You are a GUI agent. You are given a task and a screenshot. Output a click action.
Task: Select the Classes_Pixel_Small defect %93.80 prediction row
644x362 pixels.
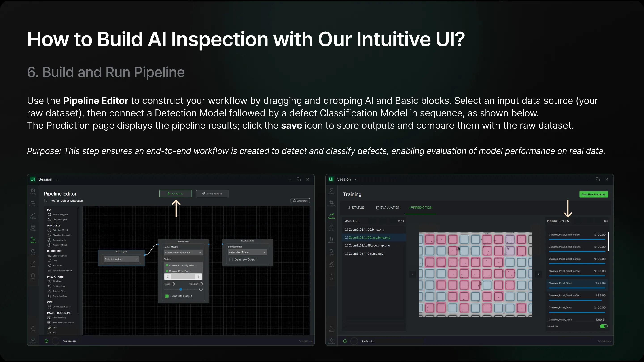click(x=577, y=297)
